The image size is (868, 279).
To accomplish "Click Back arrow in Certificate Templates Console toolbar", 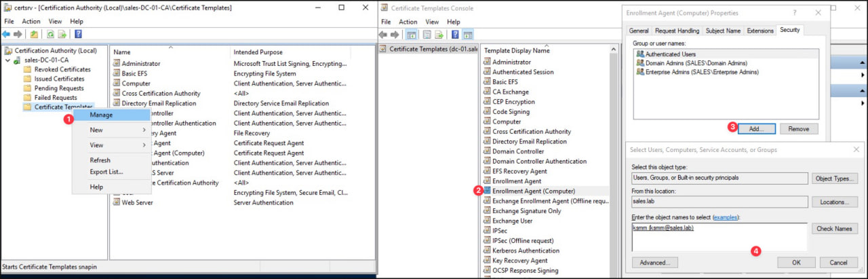I will point(384,34).
